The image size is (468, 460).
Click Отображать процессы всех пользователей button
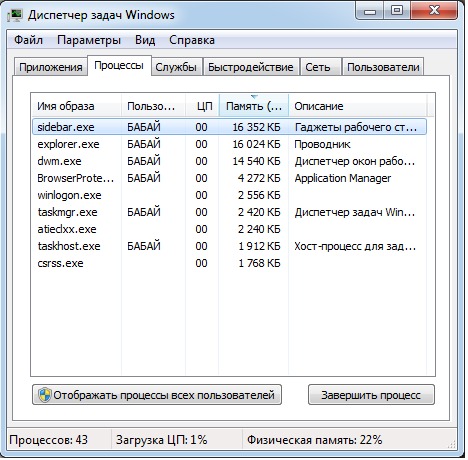click(x=157, y=395)
